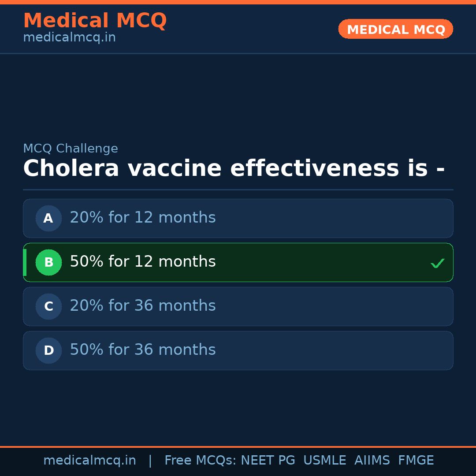
Task: Open the medicalmcq.in link under the title
Action: coord(69,37)
